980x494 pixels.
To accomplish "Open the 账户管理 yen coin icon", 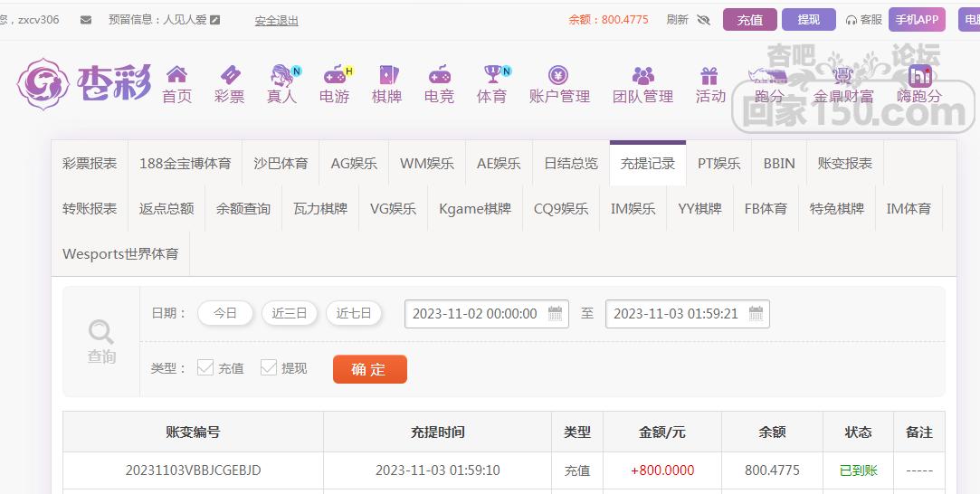I will click(558, 75).
